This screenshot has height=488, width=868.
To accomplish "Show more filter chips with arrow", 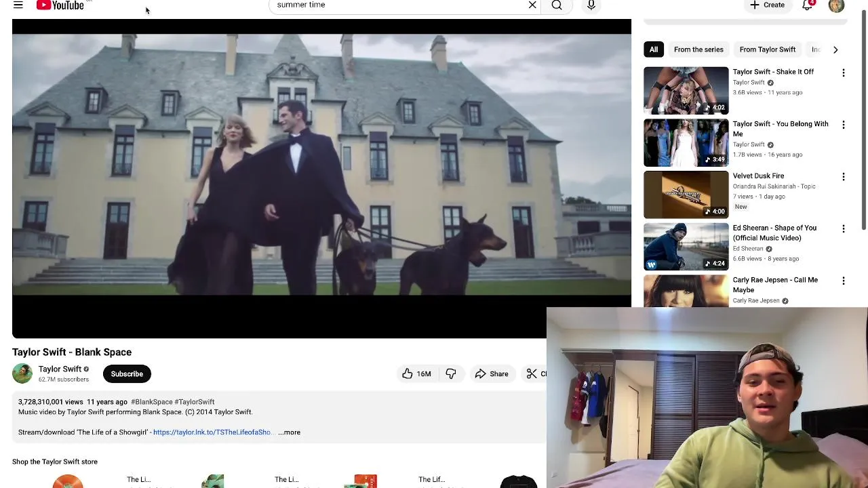I will pos(835,49).
